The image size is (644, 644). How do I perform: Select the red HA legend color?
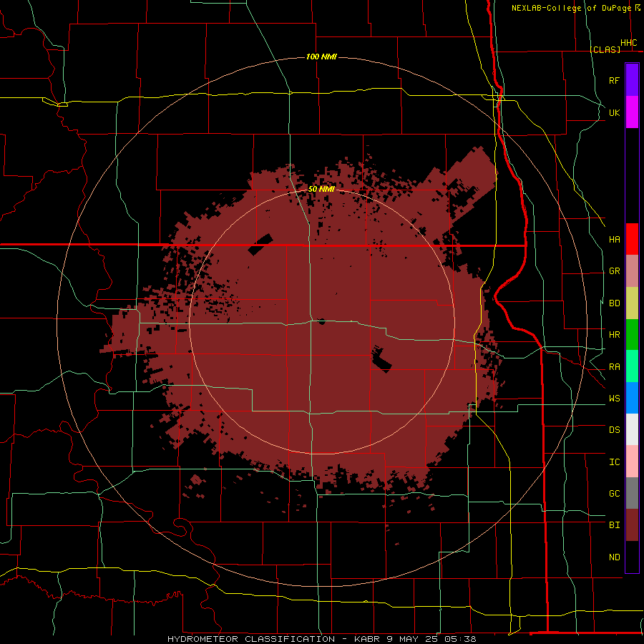(x=632, y=239)
